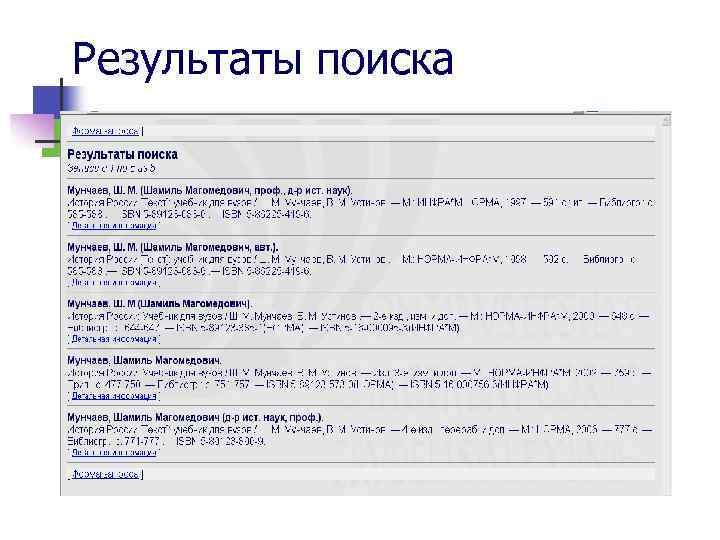Select heading 'Мунчаев, Шамиль Магомедович (д-р ист. наук, проф.)'
This screenshot has height=540, width=720.
(x=195, y=417)
